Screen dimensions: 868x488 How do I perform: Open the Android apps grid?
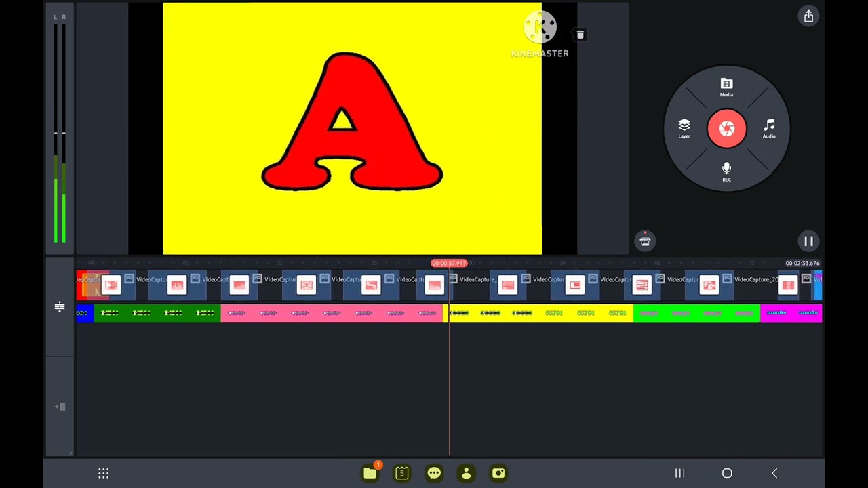pyautogui.click(x=104, y=473)
